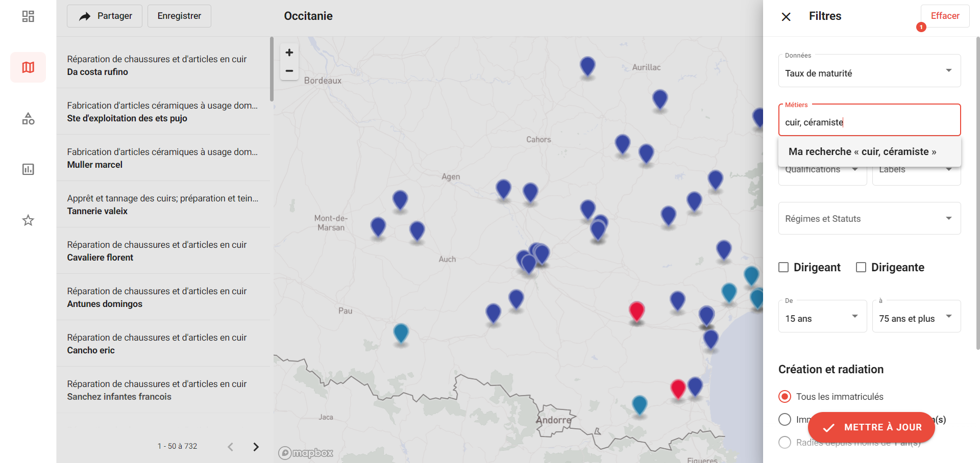Viewport: 980px width, 463px height.
Task: Click the Partager button
Action: [105, 16]
